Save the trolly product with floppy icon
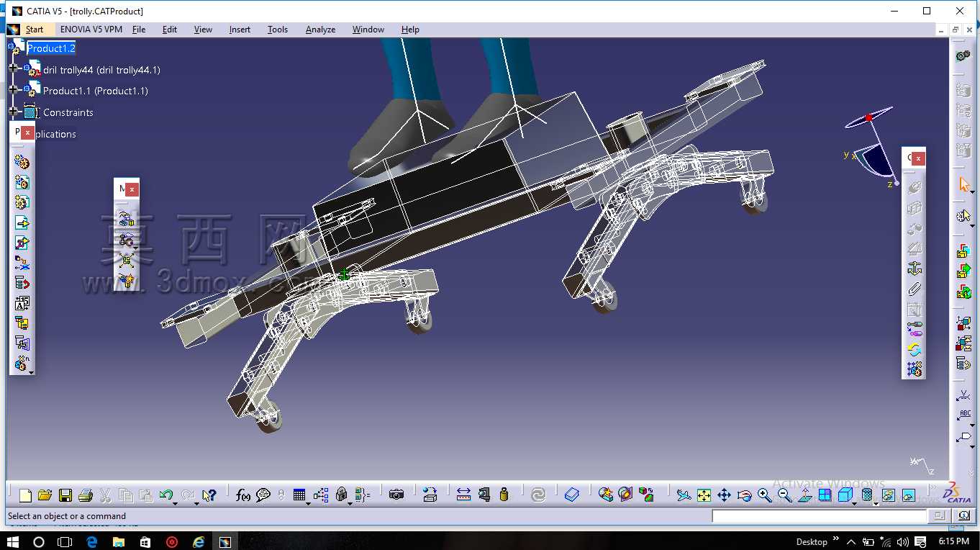This screenshot has width=980, height=550. tap(65, 495)
